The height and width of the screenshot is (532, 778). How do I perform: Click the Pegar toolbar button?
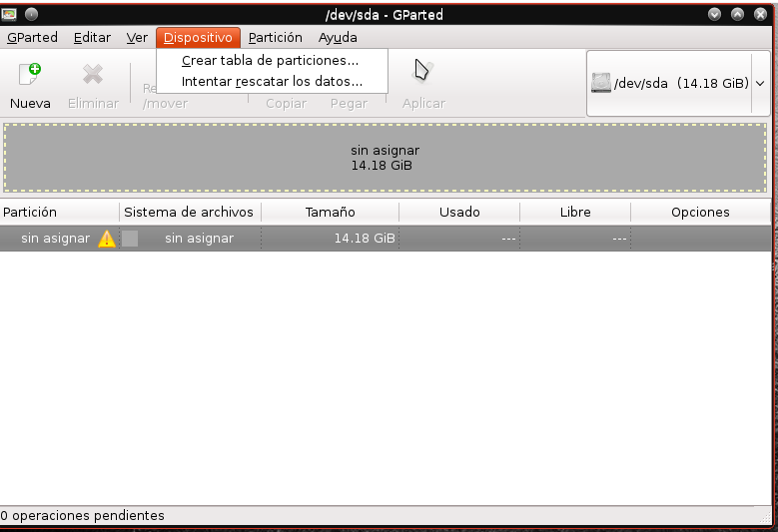349,103
